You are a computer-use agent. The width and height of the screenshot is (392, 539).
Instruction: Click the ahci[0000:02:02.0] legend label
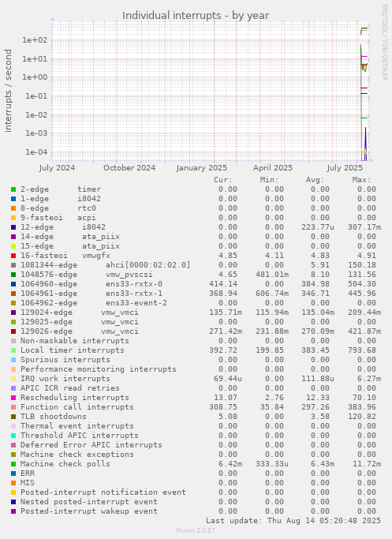coord(148,265)
